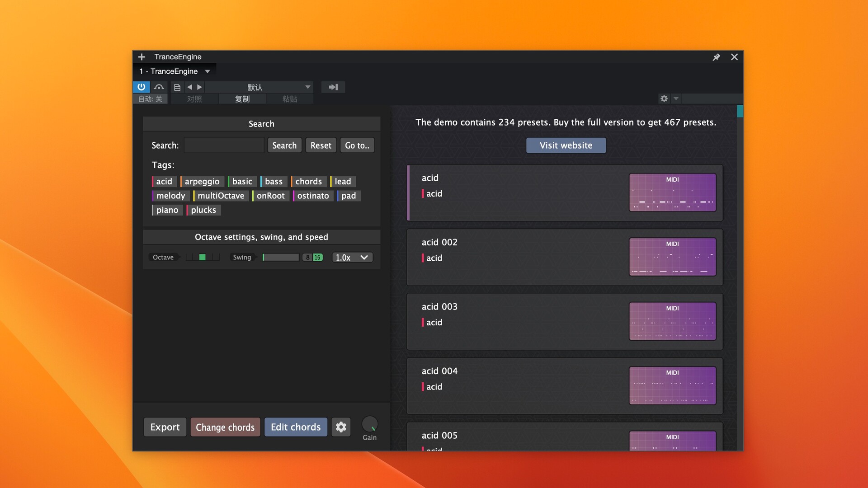Click the arrow-to-bar route icon
The width and height of the screenshot is (868, 488).
click(333, 87)
